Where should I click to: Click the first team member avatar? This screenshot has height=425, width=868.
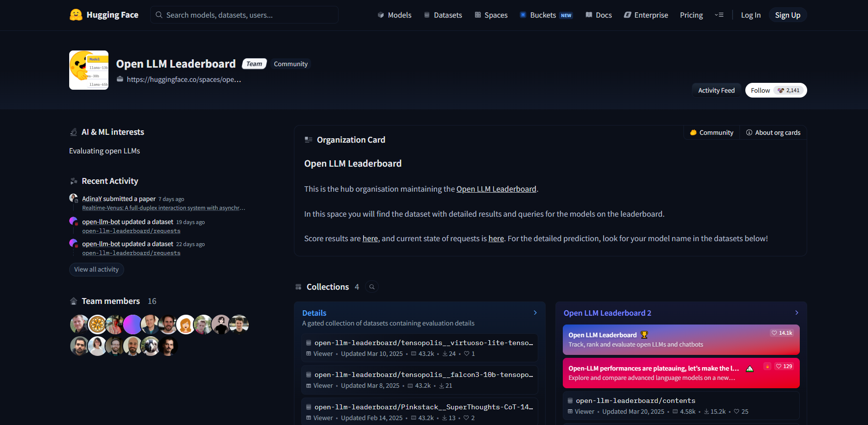click(x=79, y=325)
